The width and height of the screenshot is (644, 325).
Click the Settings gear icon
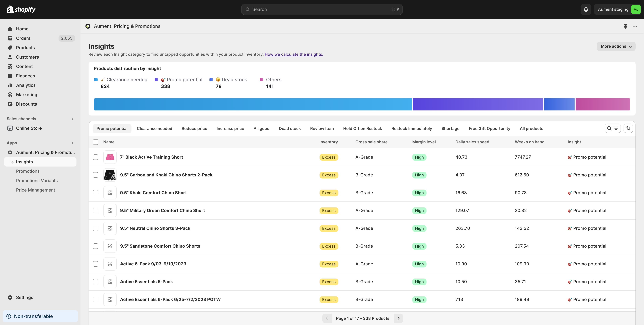click(10, 297)
